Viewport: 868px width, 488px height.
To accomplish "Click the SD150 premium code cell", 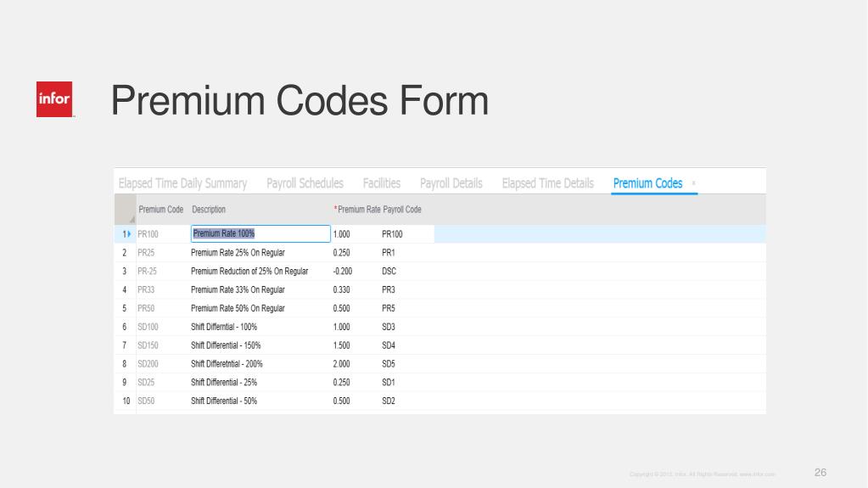I will point(148,345).
